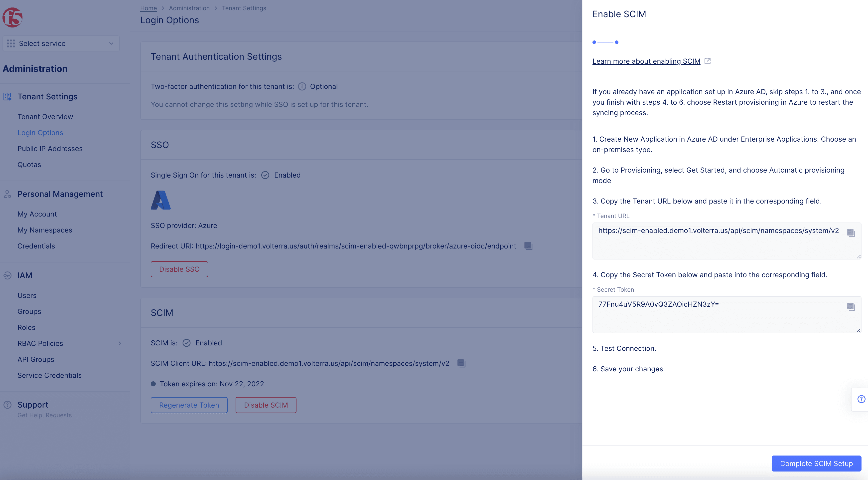Click the Azure provider logo
Image resolution: width=868 pixels, height=480 pixels.
[x=161, y=200]
